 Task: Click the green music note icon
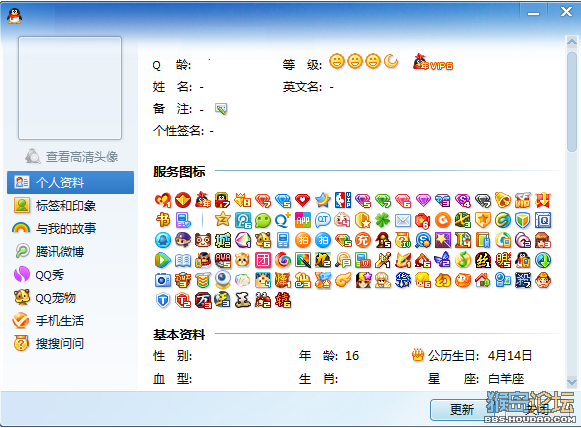point(463,260)
